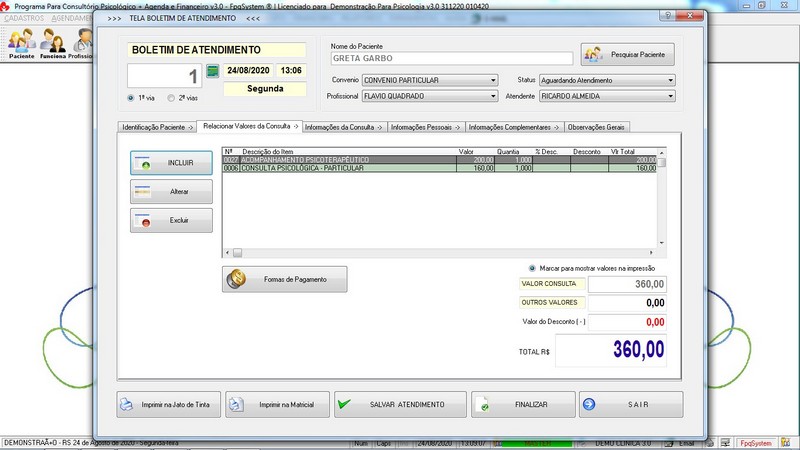Select the 1ª via radio option

(x=132, y=98)
